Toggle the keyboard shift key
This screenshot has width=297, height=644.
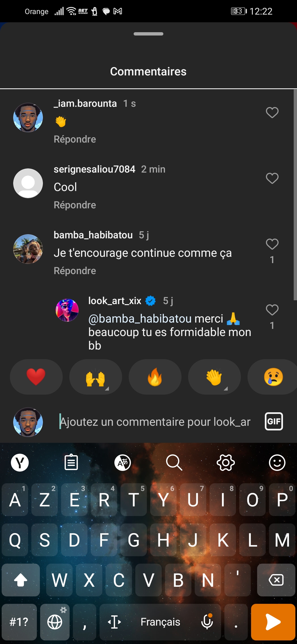(x=21, y=580)
